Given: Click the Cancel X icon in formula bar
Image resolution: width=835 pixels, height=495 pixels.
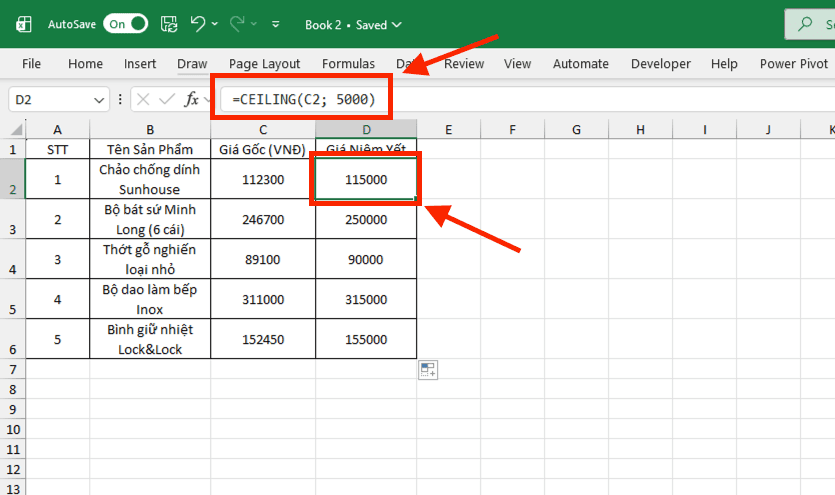Looking at the screenshot, I should 143,100.
